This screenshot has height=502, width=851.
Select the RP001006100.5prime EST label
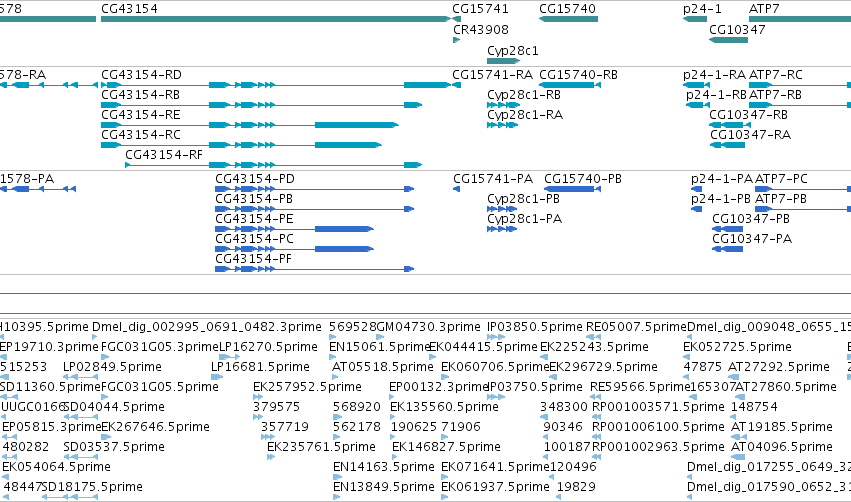[658, 427]
